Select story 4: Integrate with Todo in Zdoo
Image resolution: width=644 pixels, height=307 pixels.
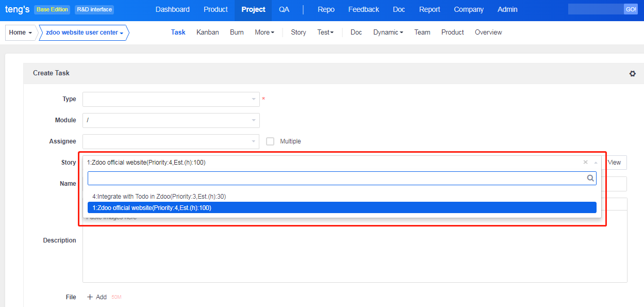(159, 197)
